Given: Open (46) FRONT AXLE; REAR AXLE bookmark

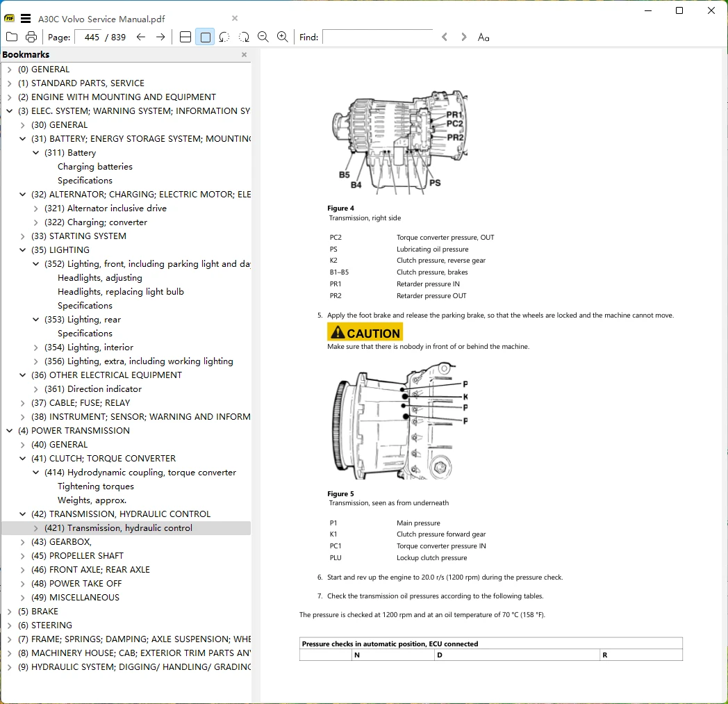Looking at the screenshot, I should (x=90, y=570).
